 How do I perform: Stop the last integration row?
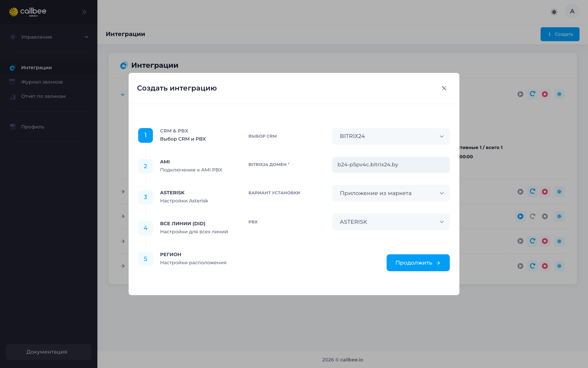pyautogui.click(x=545, y=266)
